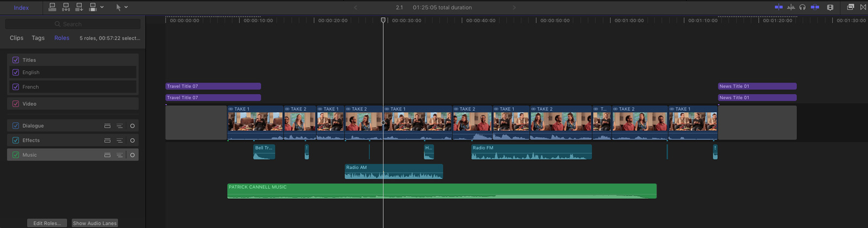Viewport: 868px width, 228px height.
Task: Open the overwrite edit options dropdown arrow
Action: pyautogui.click(x=102, y=7)
